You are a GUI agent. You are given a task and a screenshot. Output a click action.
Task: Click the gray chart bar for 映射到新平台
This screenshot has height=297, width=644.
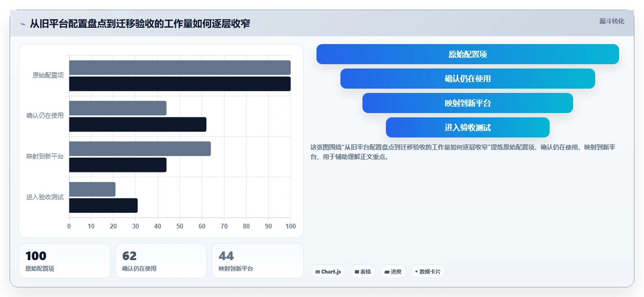pyautogui.click(x=140, y=148)
